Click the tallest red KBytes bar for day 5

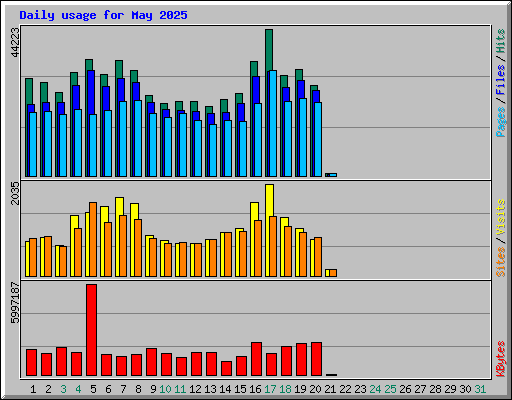click(x=92, y=330)
